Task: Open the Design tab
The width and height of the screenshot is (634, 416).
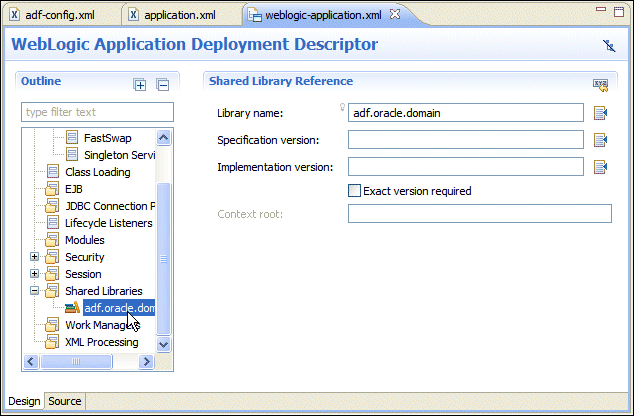Action: (24, 401)
